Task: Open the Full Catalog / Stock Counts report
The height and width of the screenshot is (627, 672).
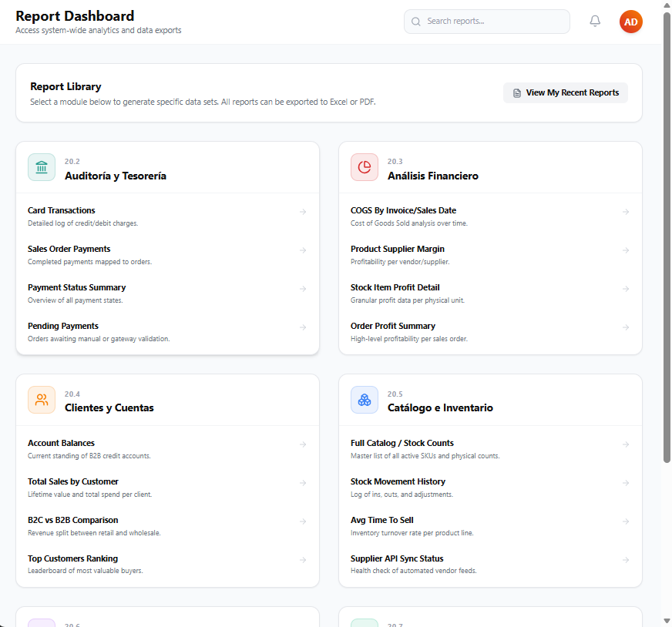Action: click(490, 449)
